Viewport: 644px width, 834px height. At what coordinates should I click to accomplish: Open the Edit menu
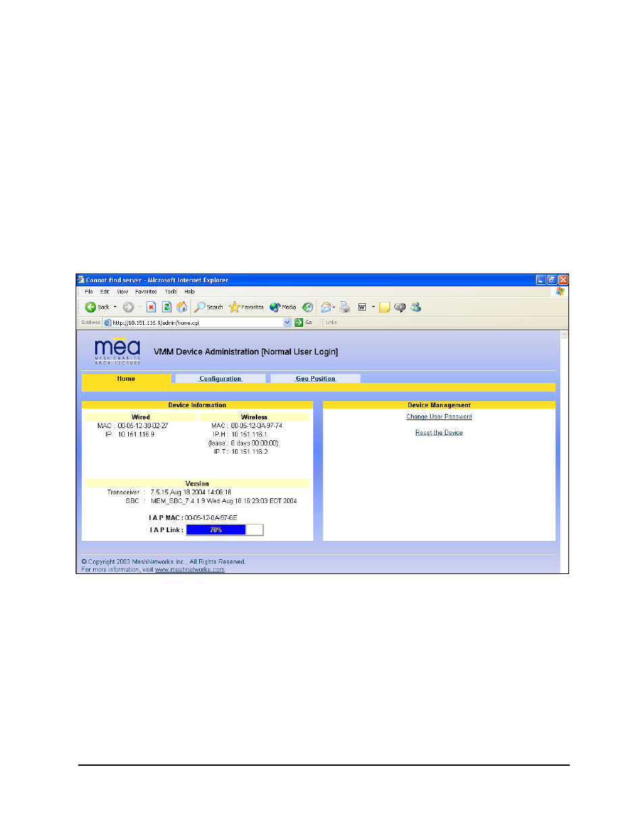[105, 292]
